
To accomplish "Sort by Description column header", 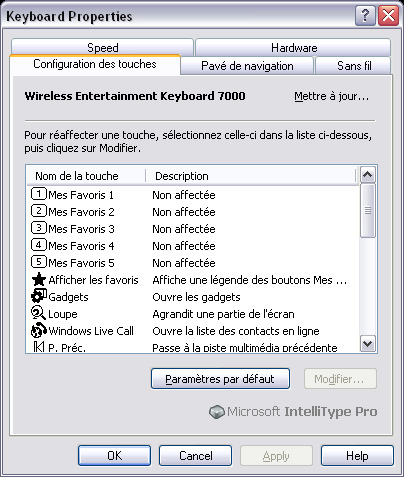I will click(x=251, y=176).
